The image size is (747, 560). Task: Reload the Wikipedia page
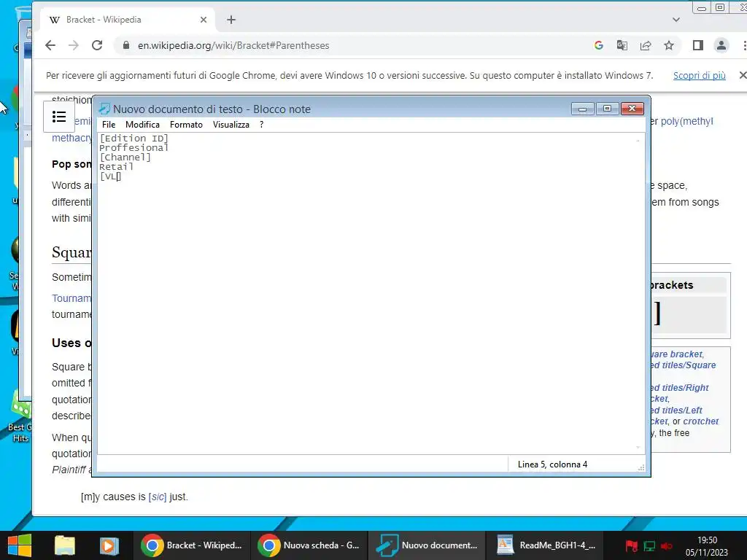point(97,45)
